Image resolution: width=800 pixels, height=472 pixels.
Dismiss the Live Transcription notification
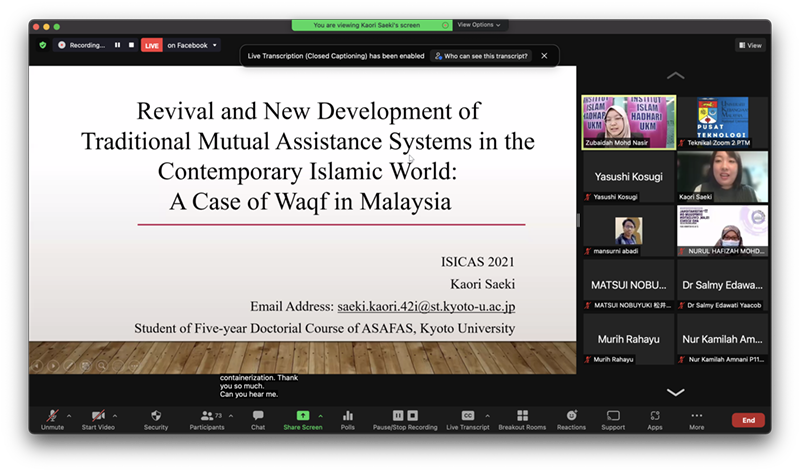point(544,56)
